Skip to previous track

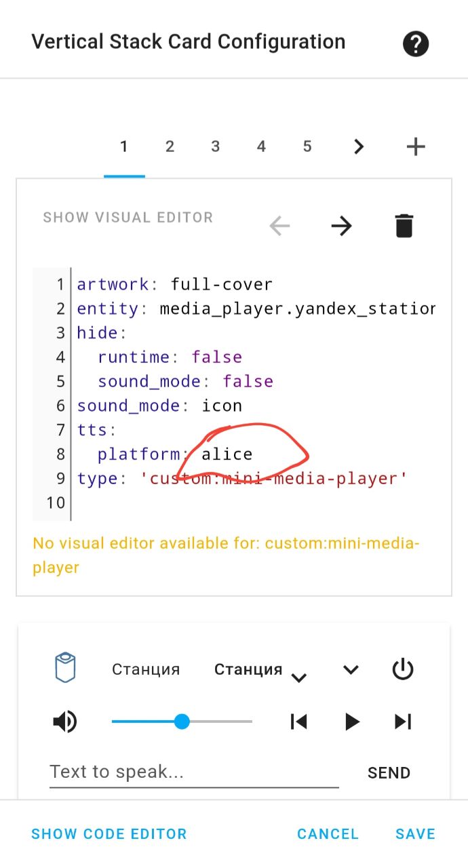298,722
